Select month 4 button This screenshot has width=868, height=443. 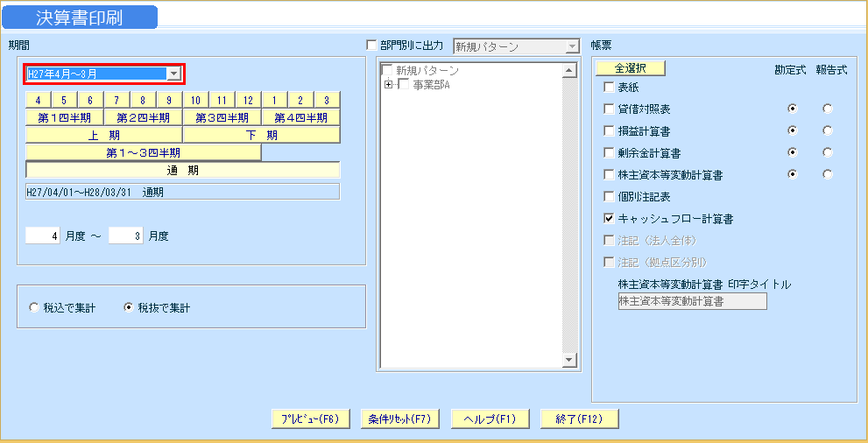[x=39, y=100]
